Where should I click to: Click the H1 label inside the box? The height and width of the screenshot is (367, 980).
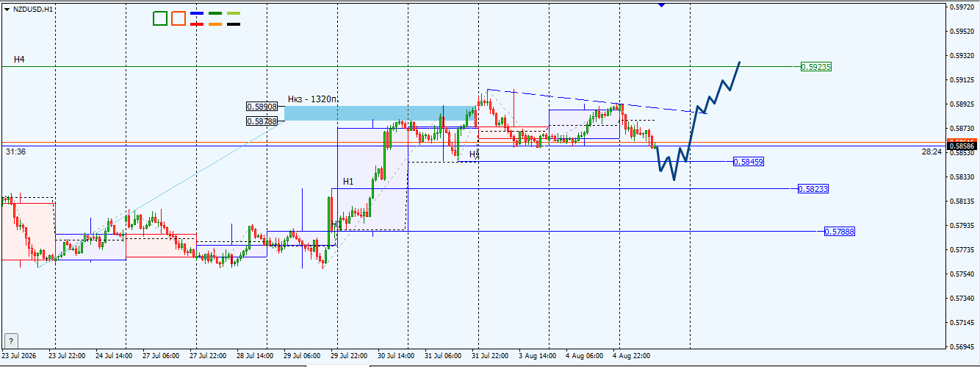tap(348, 181)
